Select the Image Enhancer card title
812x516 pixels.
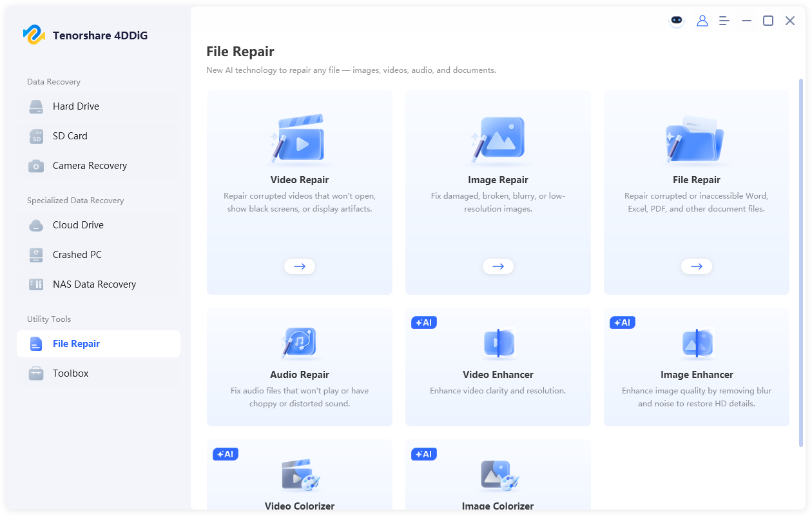(697, 375)
